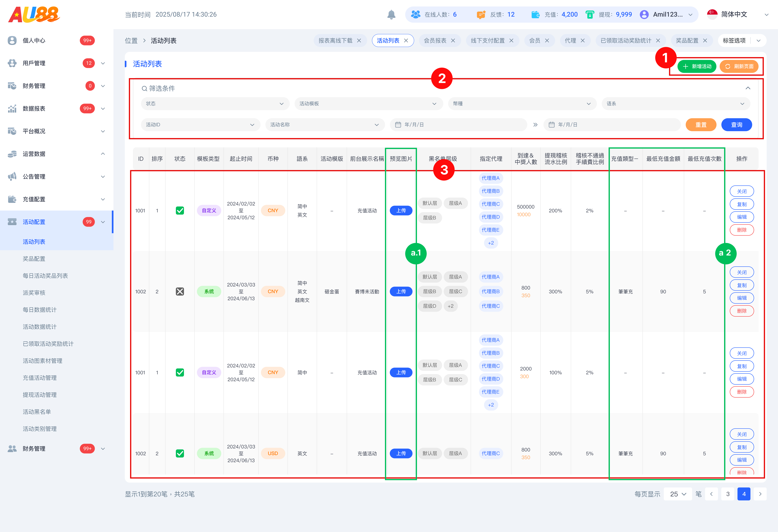This screenshot has width=778, height=532.
Task: Toggle status checkbox for first 1001 row
Action: [180, 210]
